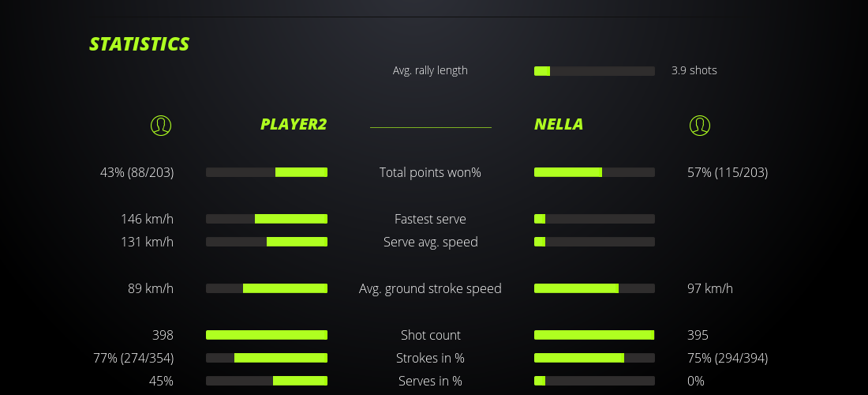Click PLAYER2's Total points won bar
The image size is (868, 395).
pos(267,172)
